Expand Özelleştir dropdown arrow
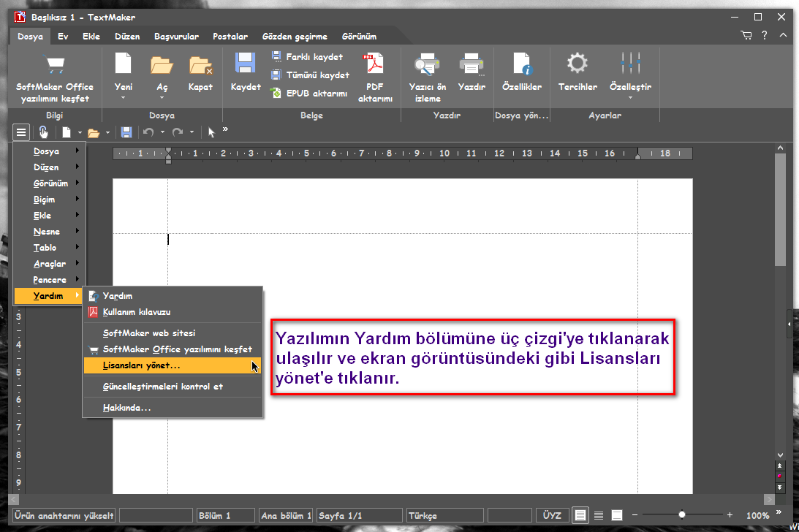This screenshot has height=532, width=799. (x=630, y=98)
